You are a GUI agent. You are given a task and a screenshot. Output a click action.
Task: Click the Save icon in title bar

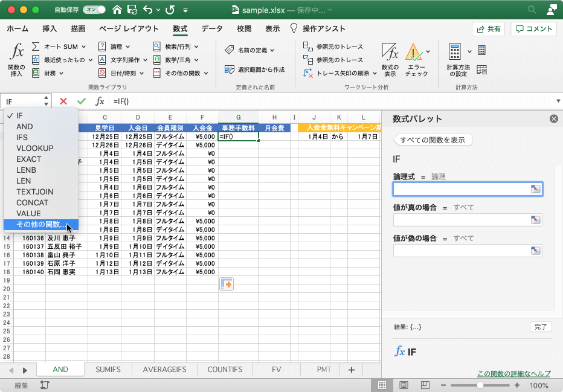[132, 10]
